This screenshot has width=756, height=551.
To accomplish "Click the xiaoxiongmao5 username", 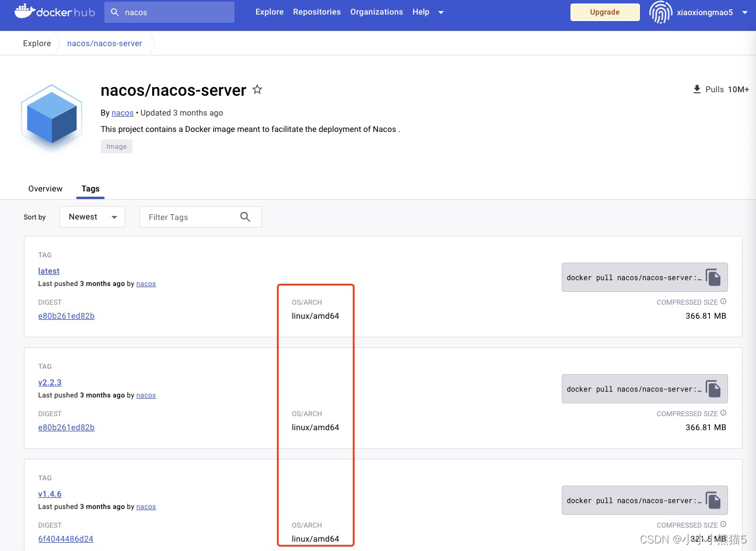I will click(705, 12).
